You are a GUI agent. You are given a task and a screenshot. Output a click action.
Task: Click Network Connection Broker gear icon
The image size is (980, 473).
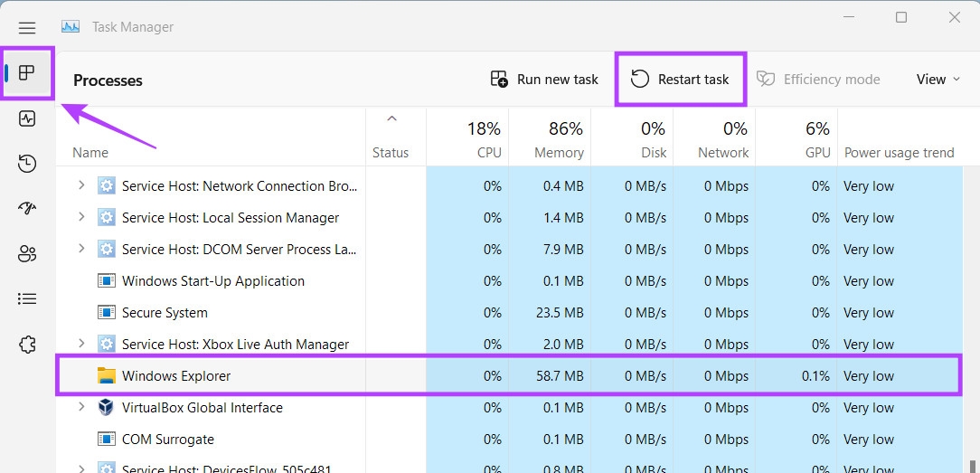click(x=107, y=185)
